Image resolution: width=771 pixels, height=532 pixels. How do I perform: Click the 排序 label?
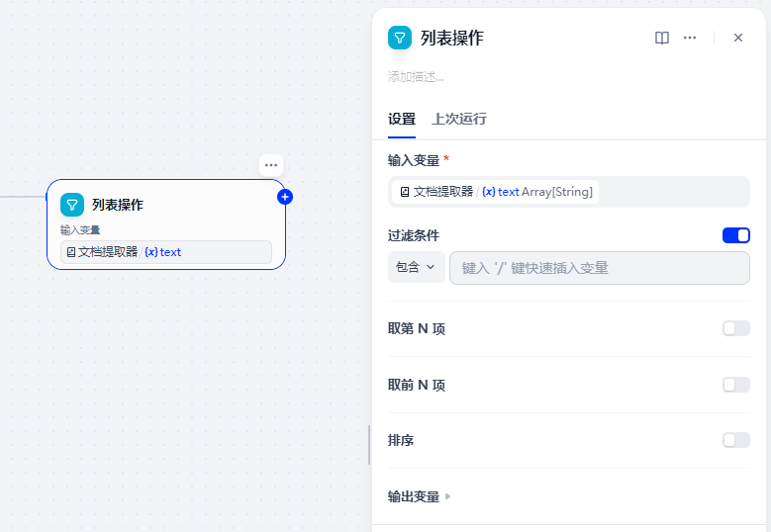tap(400, 441)
